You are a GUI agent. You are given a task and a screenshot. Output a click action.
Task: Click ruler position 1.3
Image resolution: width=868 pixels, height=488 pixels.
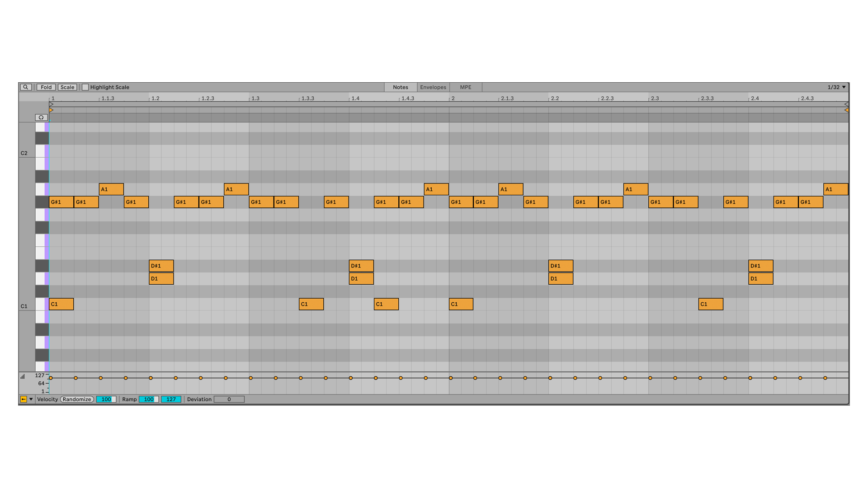[x=255, y=99]
